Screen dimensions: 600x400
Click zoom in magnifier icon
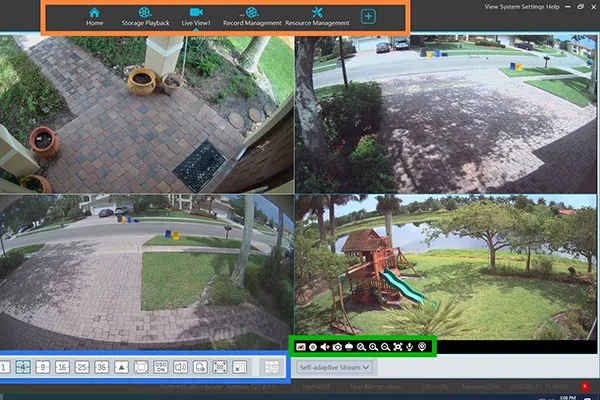[373, 346]
